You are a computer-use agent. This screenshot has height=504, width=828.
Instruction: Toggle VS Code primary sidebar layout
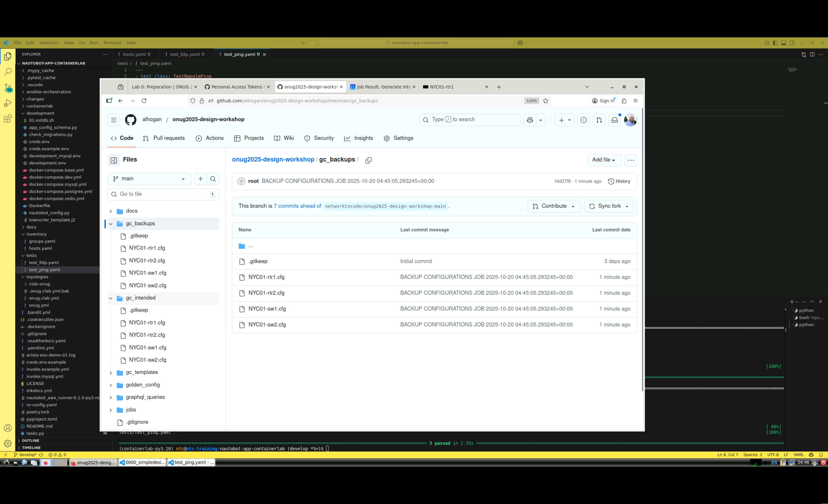point(775,43)
